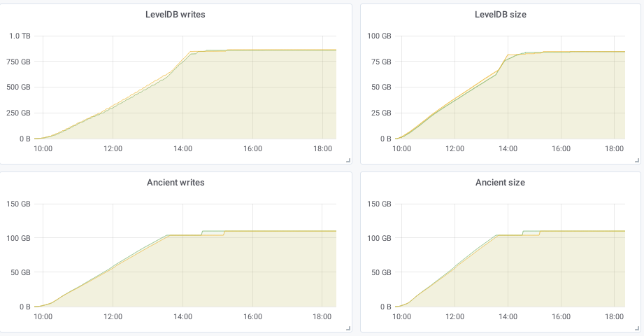Click the 500 GB label in LevelDB writes
Image resolution: width=644 pixels, height=336 pixels.
coord(18,87)
